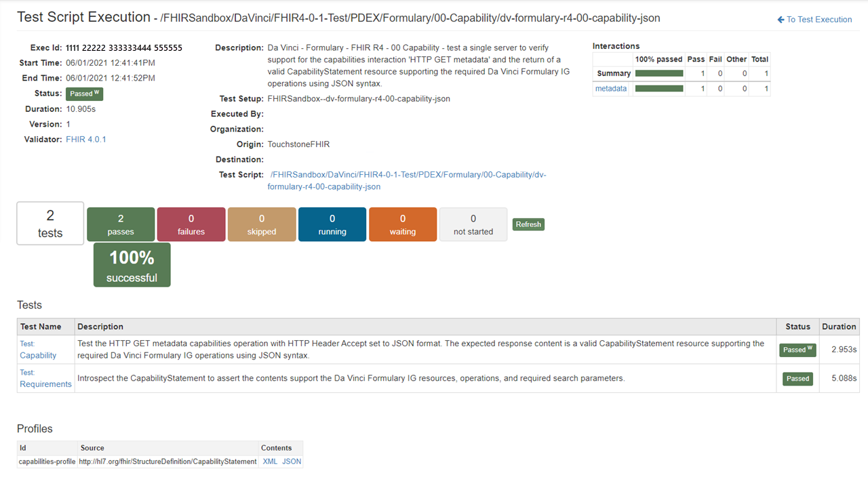This screenshot has width=868, height=477.
Task: View the capabilities-profile XML contents
Action: tap(270, 461)
